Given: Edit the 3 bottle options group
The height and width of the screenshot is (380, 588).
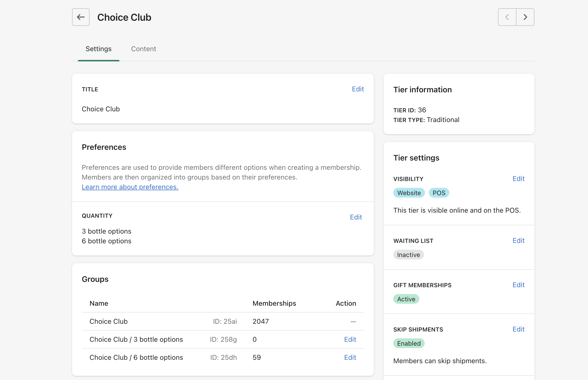Looking at the screenshot, I should coord(350,339).
